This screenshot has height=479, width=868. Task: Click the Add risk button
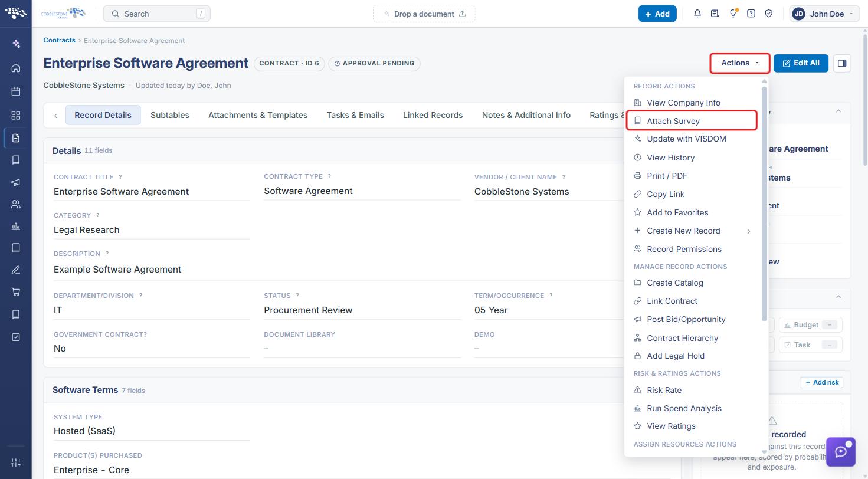[821, 382]
